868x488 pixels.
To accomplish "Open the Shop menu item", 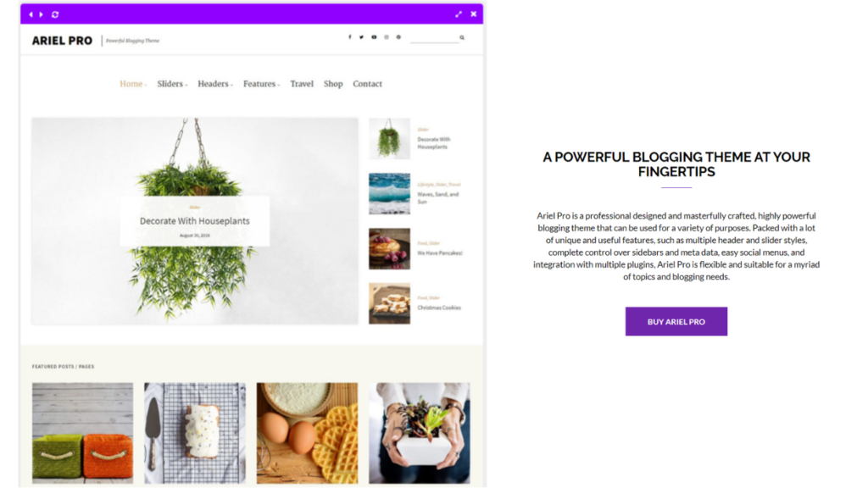I will pos(333,84).
